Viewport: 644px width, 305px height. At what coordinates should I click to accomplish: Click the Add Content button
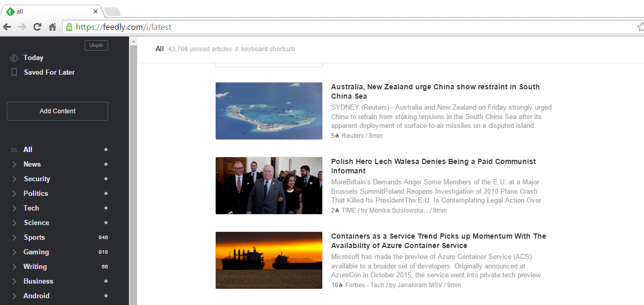pos(57,111)
